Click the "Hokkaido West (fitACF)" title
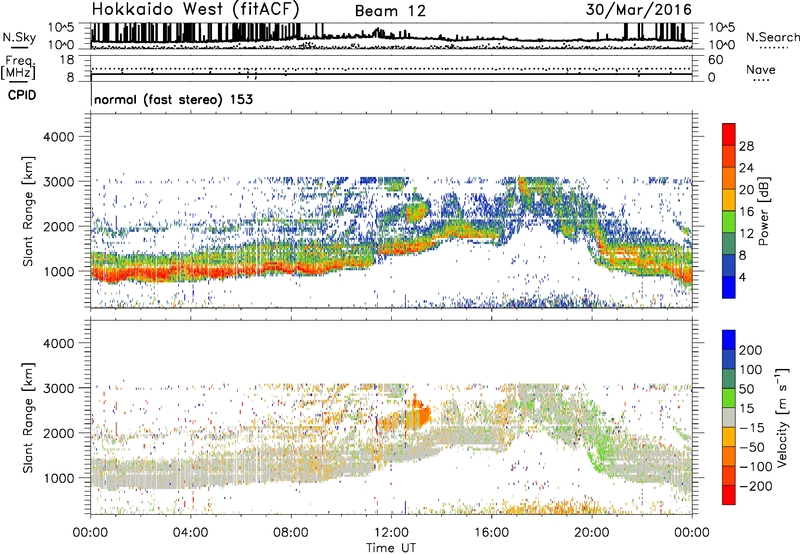This screenshot has width=800, height=554. coord(195,10)
